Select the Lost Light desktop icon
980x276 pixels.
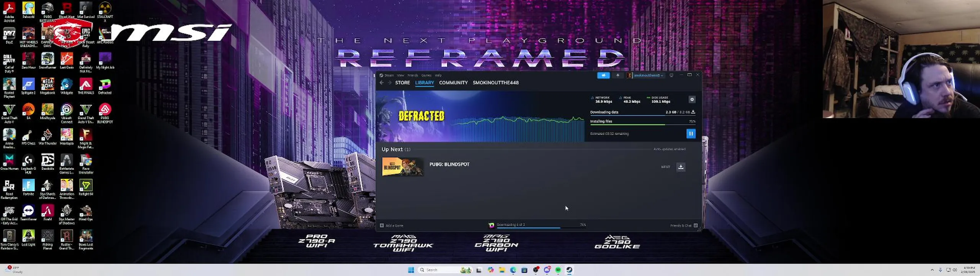(x=28, y=238)
